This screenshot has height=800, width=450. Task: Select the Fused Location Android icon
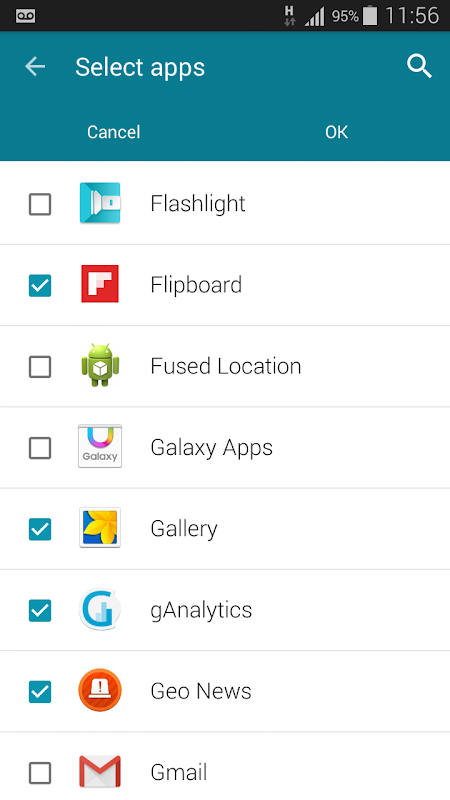point(100,365)
